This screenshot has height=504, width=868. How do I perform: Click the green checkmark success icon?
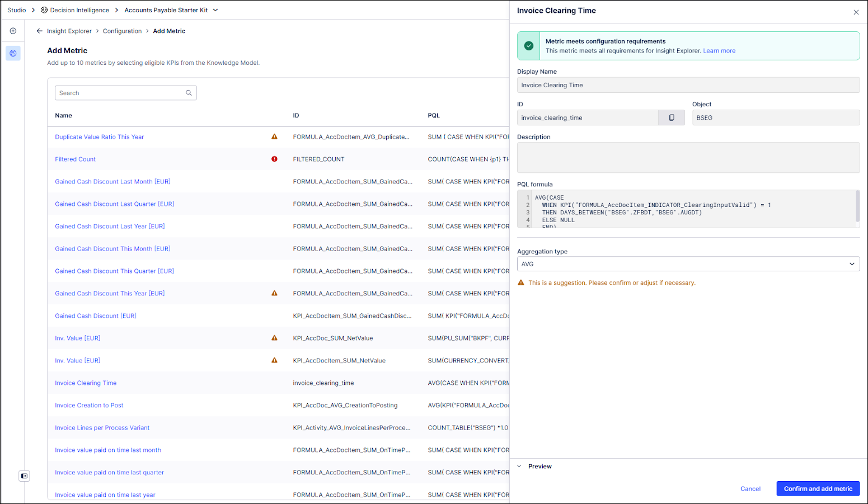(529, 46)
